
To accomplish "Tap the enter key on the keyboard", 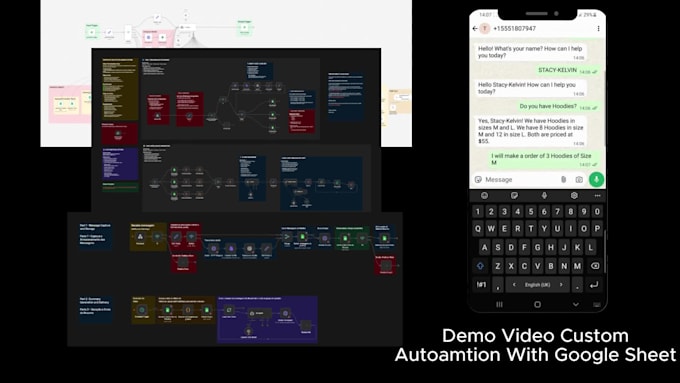I will (594, 285).
